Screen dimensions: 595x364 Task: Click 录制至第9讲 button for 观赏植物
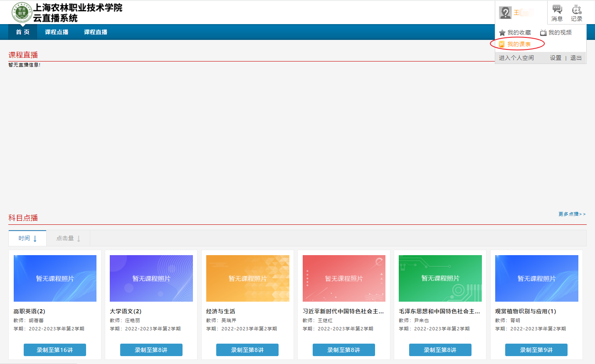point(536,350)
